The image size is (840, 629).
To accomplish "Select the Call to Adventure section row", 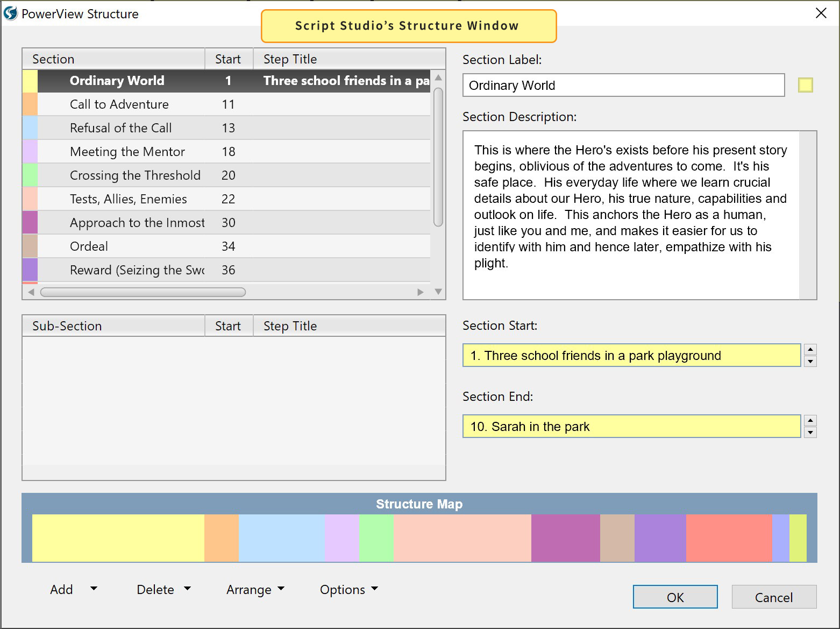I will click(x=226, y=104).
